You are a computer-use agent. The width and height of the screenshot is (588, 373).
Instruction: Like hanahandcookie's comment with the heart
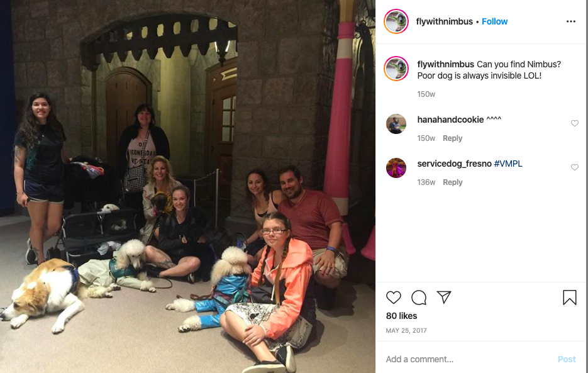coord(575,123)
